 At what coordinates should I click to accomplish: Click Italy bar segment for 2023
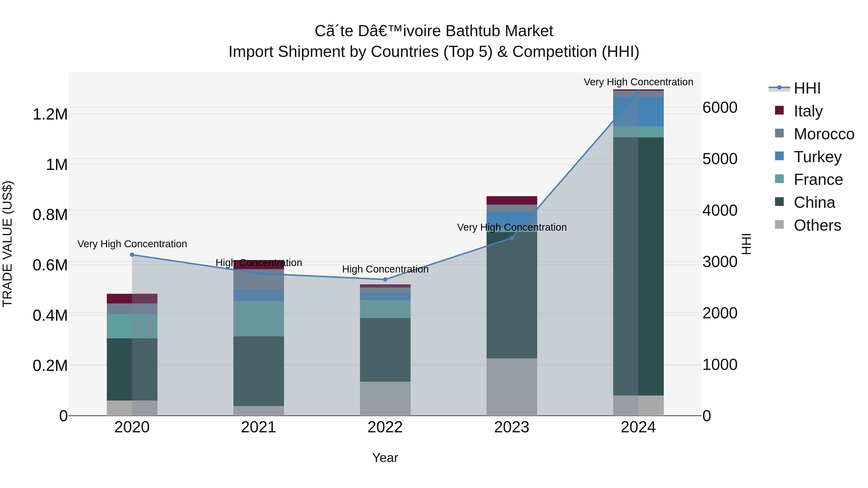(x=512, y=201)
